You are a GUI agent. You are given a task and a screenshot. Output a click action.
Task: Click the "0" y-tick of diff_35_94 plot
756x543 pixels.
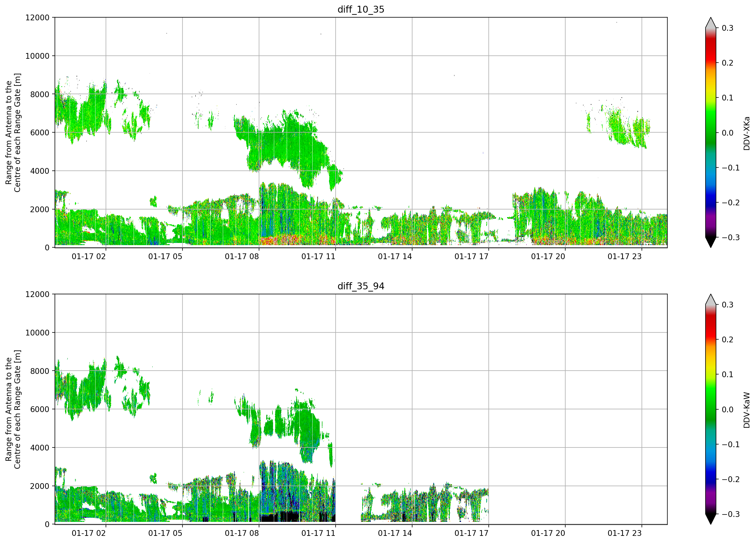(x=47, y=525)
